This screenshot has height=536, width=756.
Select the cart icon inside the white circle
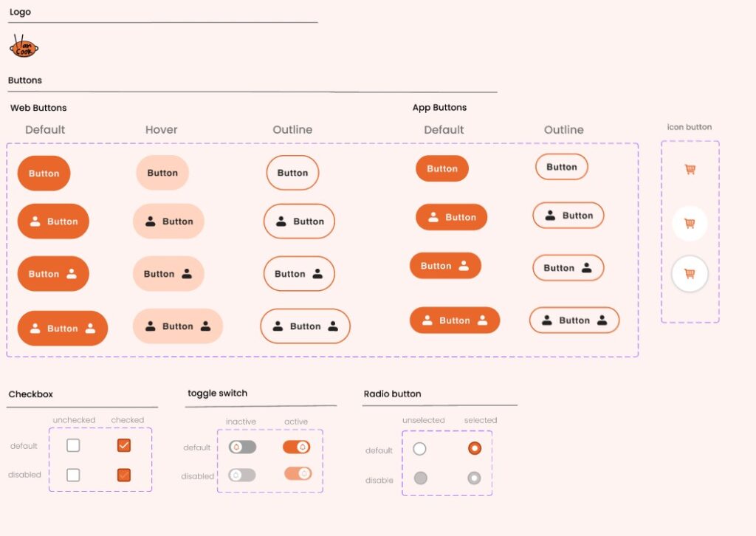pos(689,221)
